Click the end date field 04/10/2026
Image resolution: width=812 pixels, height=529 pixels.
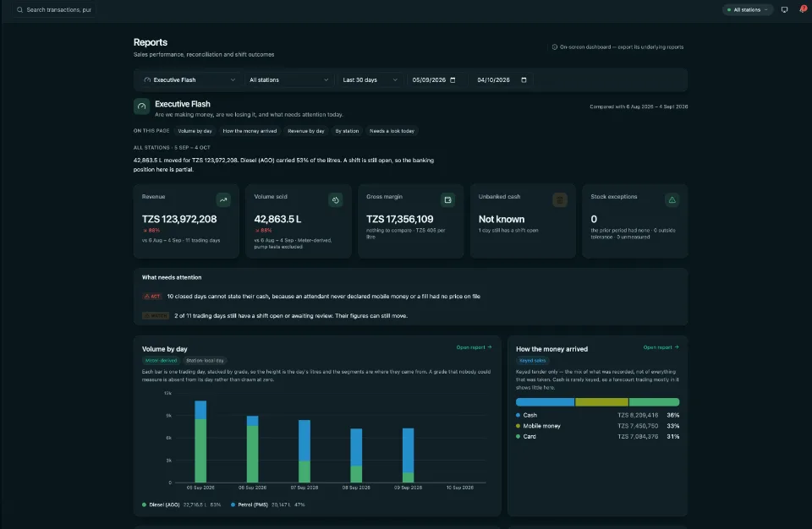click(502, 80)
